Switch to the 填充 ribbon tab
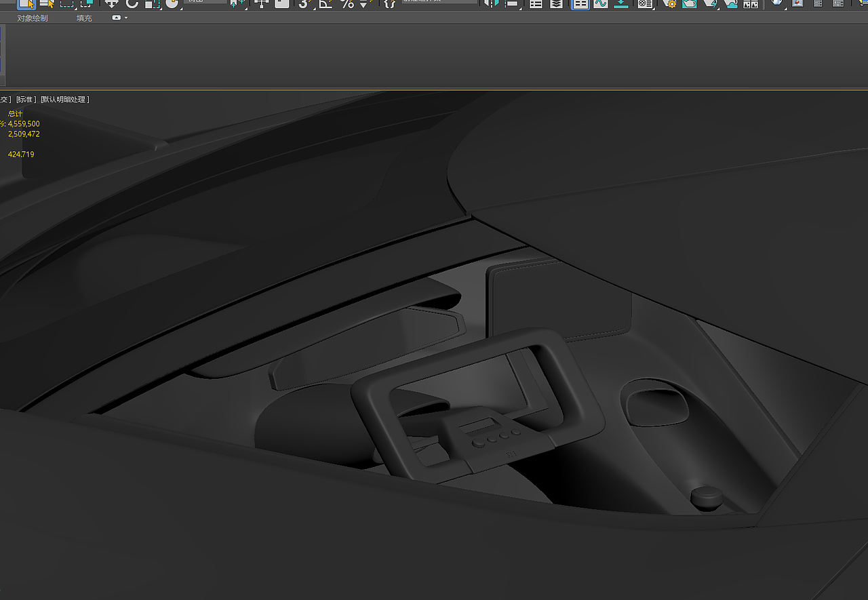The width and height of the screenshot is (868, 600). [x=84, y=18]
